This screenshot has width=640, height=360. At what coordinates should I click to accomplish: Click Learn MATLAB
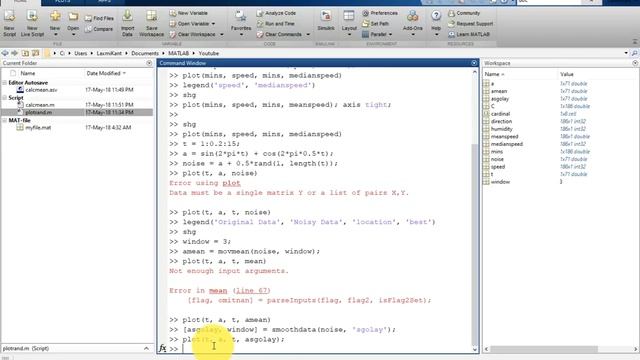(469, 34)
